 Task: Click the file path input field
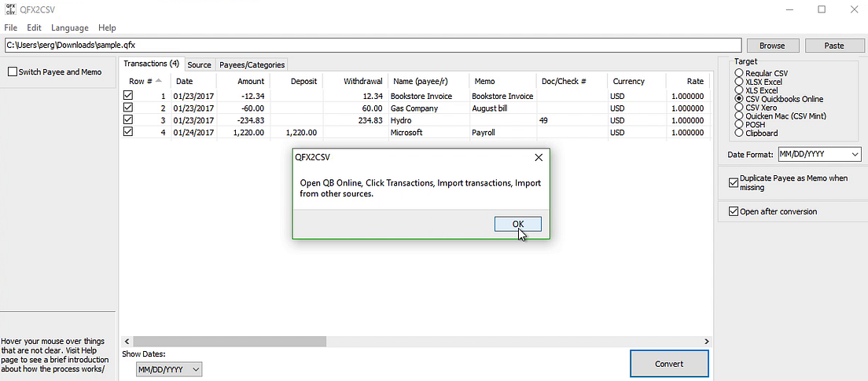pos(373,46)
